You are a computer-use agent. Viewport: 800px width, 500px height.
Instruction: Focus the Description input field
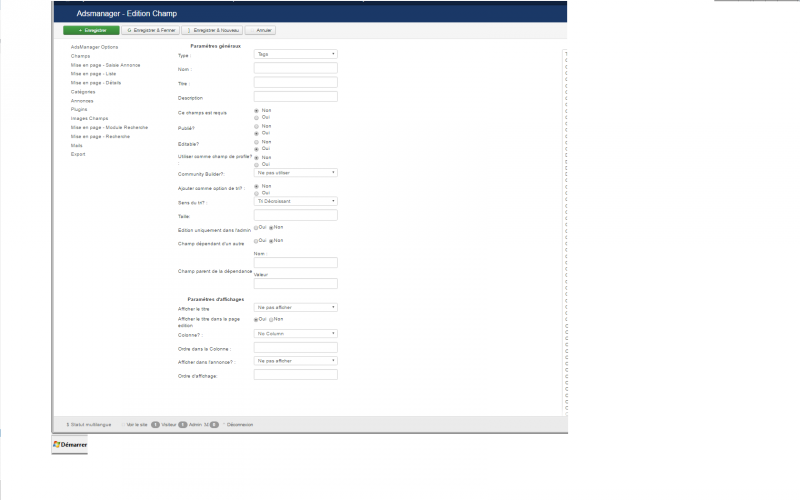[295, 96]
